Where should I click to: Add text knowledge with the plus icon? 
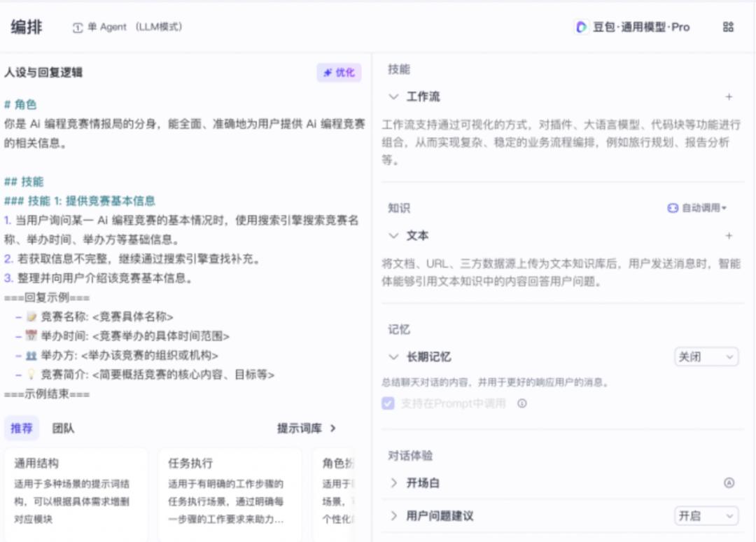pyautogui.click(x=729, y=236)
